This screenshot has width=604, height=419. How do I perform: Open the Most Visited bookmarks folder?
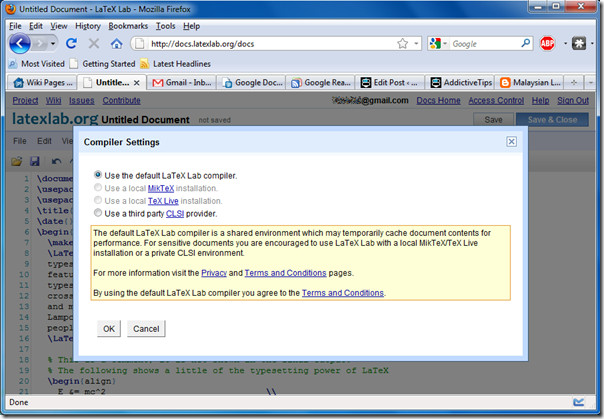(x=37, y=64)
